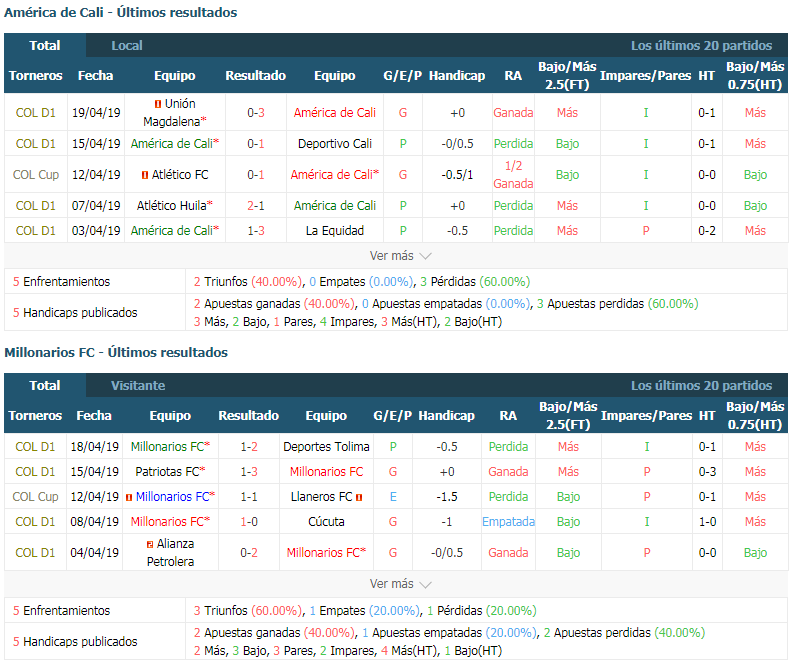Click the 2-1 result of Atlético Huila match
The height and width of the screenshot is (660, 791).
coord(256,206)
